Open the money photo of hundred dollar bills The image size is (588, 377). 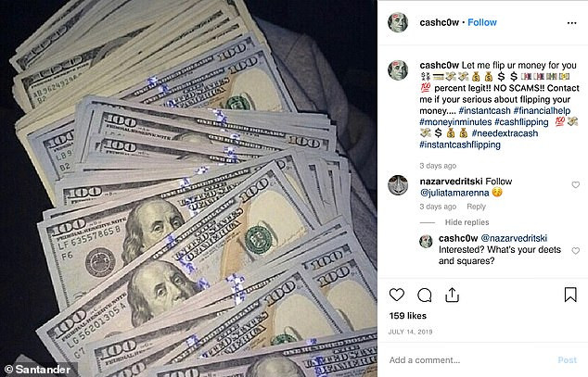[x=188, y=188]
